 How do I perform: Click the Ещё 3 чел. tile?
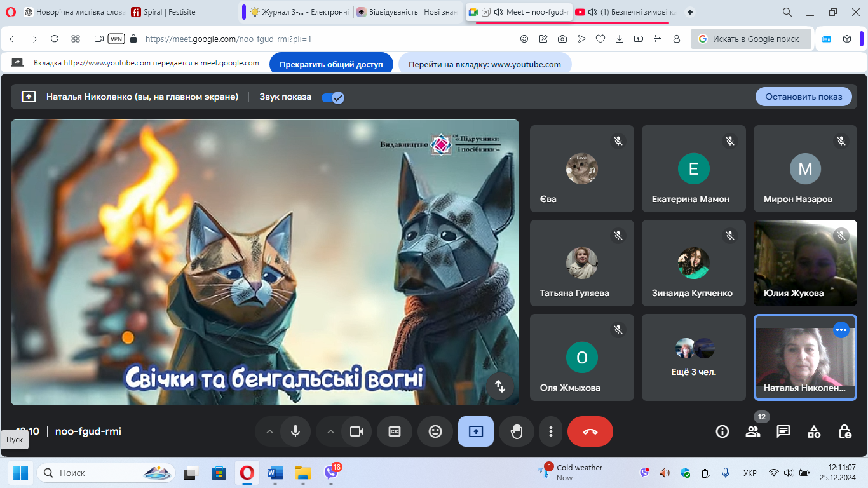coord(694,357)
